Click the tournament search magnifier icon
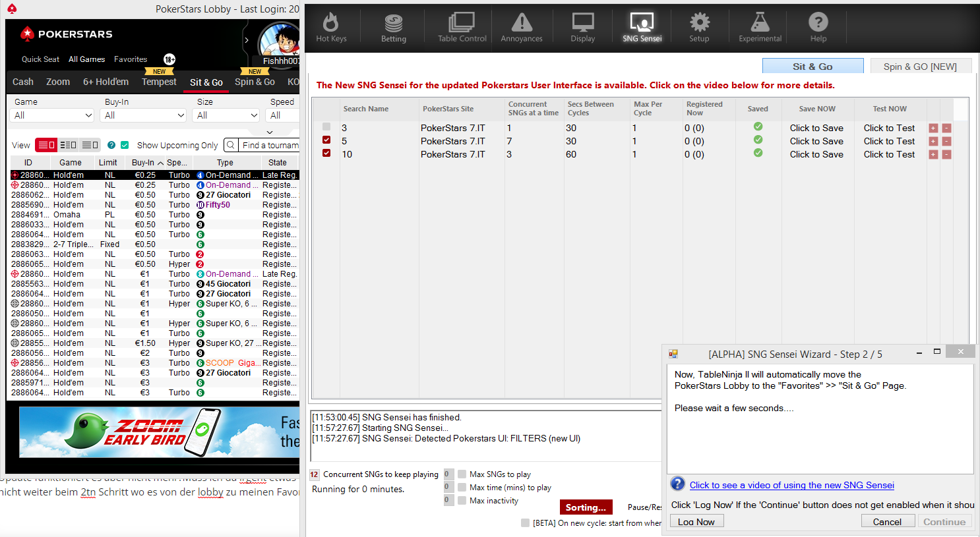Screen dimensions: 980x537 (x=231, y=145)
